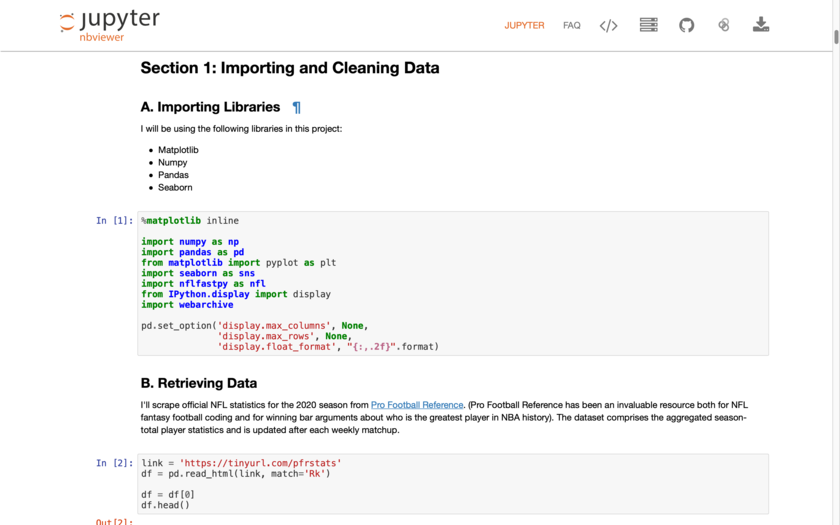Click the stacked server bars icon
Viewport: 840px width, 525px height.
[x=648, y=25]
